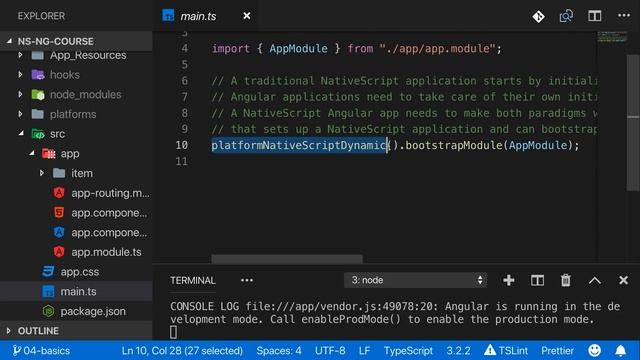
Task: Click line number 10 in the gutter
Action: (x=182, y=145)
